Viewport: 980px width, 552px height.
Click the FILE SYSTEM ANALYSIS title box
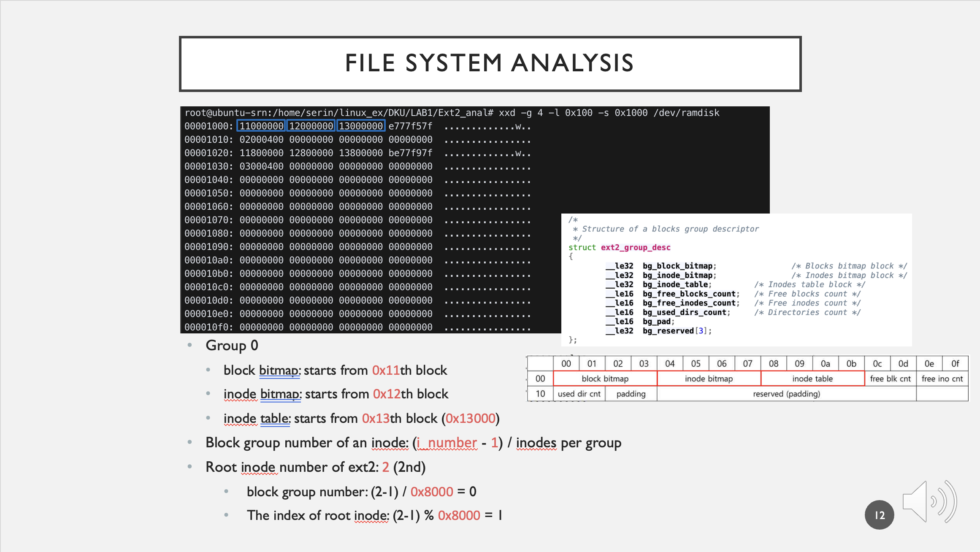coord(490,64)
